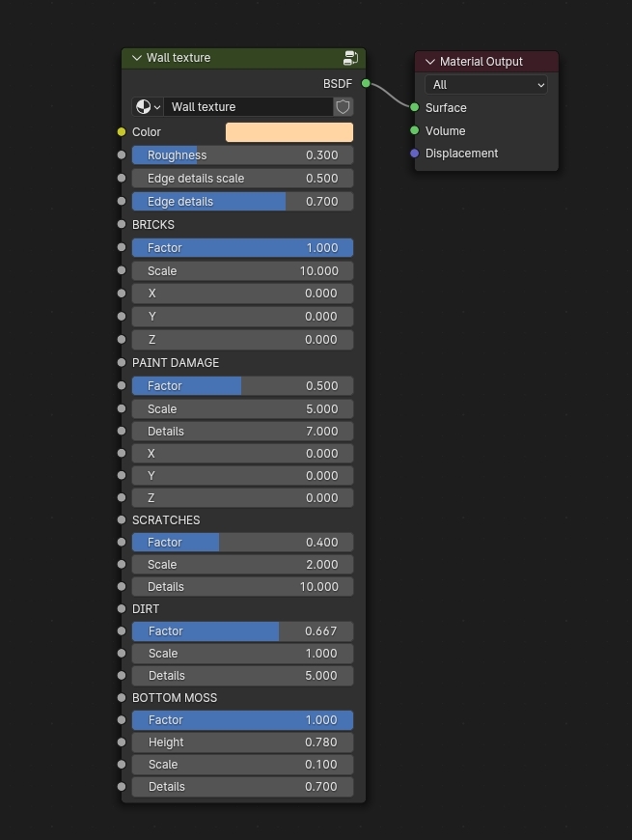Viewport: 632px width, 840px height.
Task: Click the Displacement input socket
Action: point(415,154)
